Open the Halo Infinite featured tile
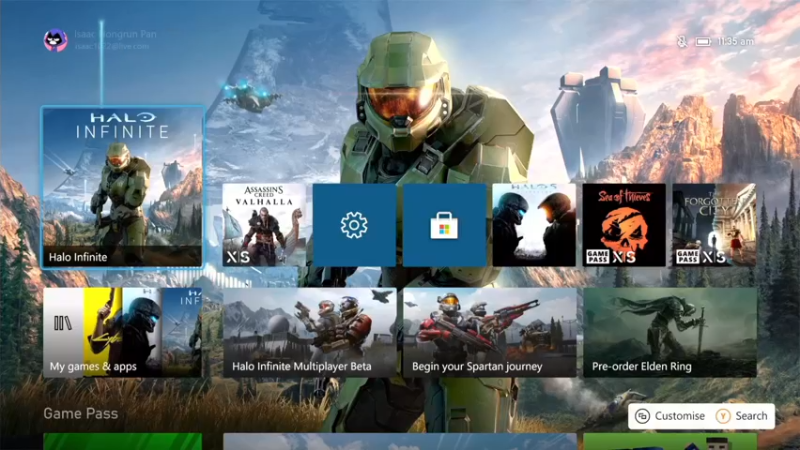Screen dimensions: 800x450 [x=122, y=187]
